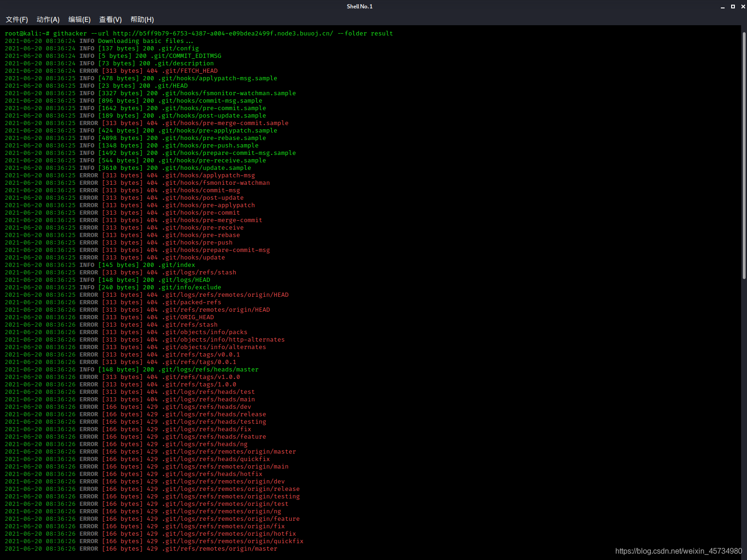
Task: Minimize the Shell No.1 window
Action: pyautogui.click(x=723, y=7)
